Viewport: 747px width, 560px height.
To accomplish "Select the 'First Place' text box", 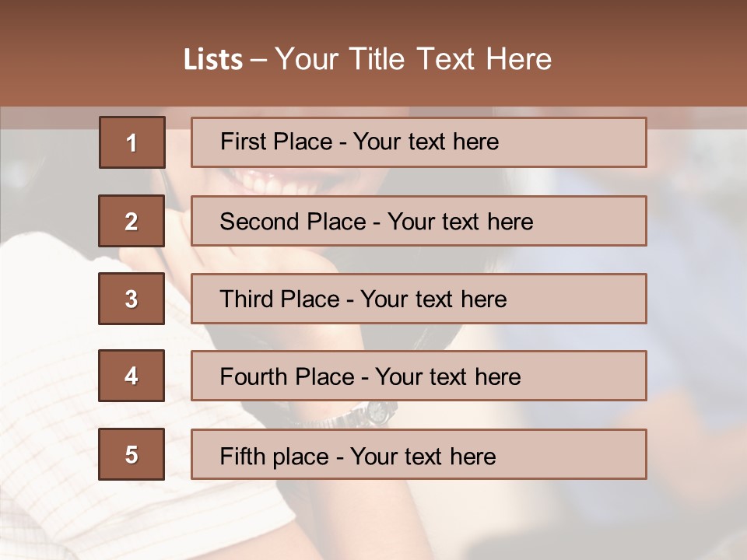I will click(419, 142).
